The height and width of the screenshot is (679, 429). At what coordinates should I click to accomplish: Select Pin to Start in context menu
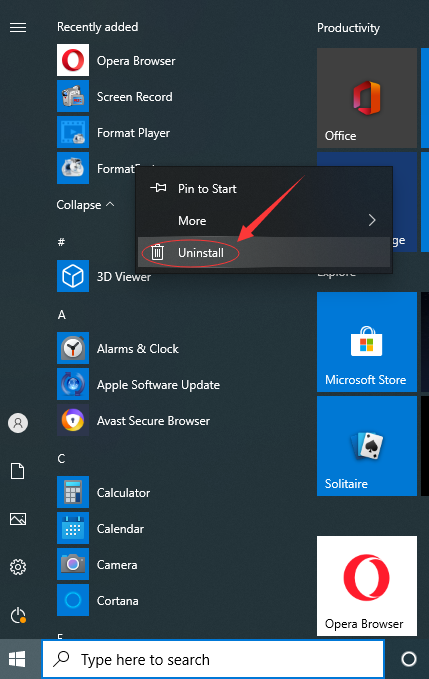click(264, 188)
